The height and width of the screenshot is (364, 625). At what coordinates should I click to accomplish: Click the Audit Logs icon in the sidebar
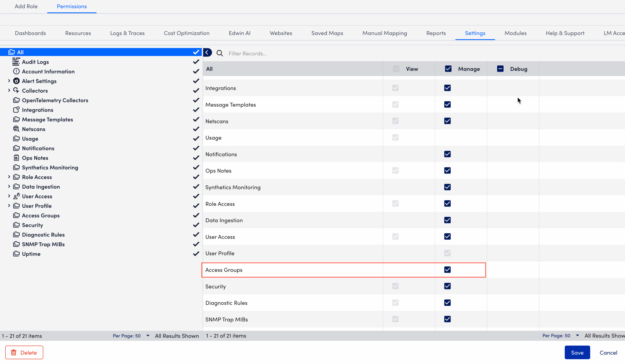[16, 61]
